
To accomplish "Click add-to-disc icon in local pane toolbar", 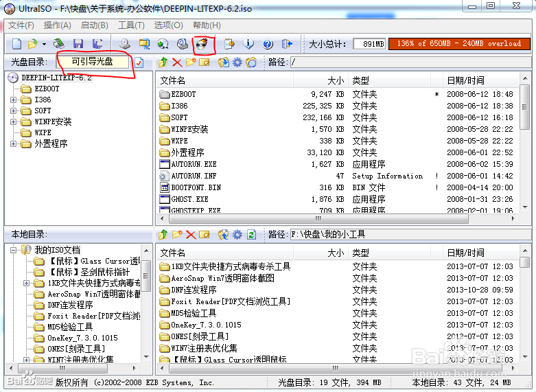I will tap(224, 235).
